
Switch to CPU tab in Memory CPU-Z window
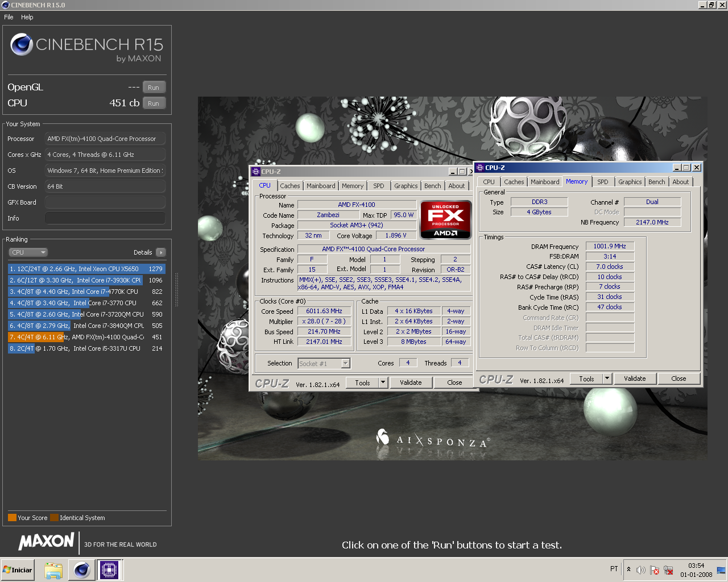point(489,182)
